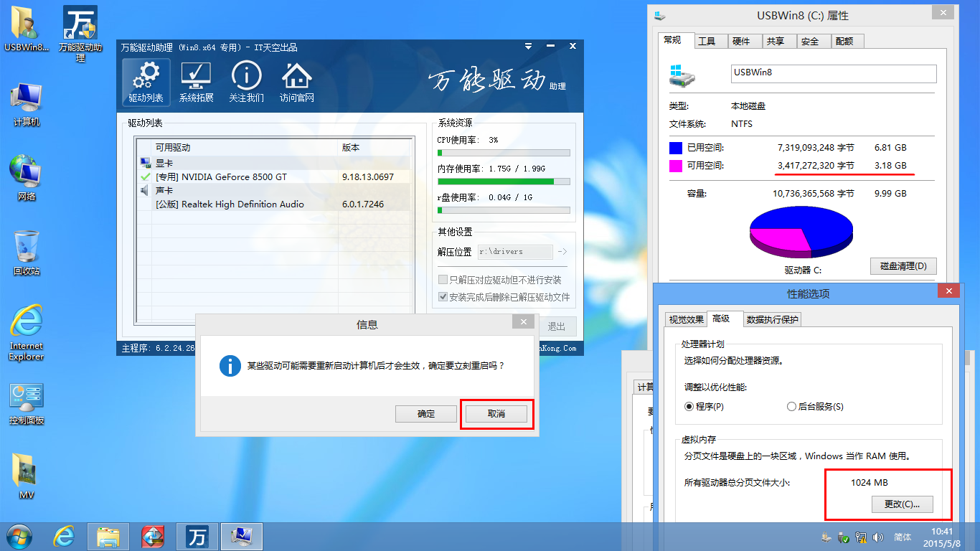Toggle 只解压对应驱动但不进行安装 checkbox
Viewport: 980px width, 551px height.
443,280
